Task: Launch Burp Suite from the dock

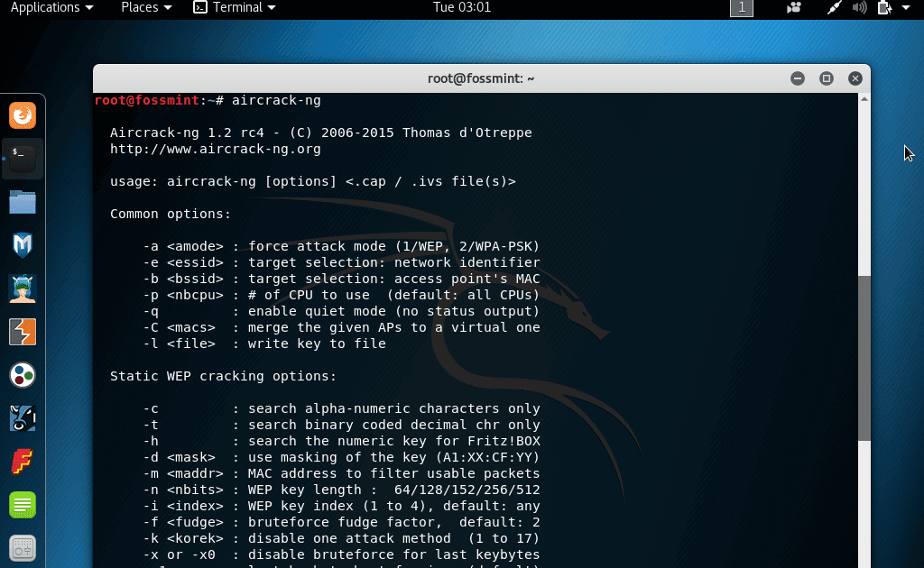Action: (23, 332)
